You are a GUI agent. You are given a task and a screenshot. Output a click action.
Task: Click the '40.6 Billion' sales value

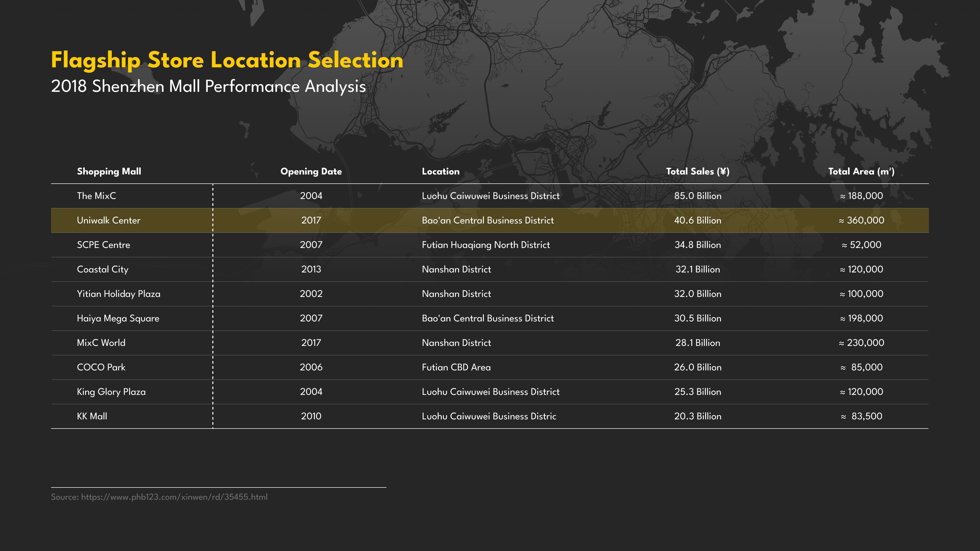pyautogui.click(x=698, y=220)
